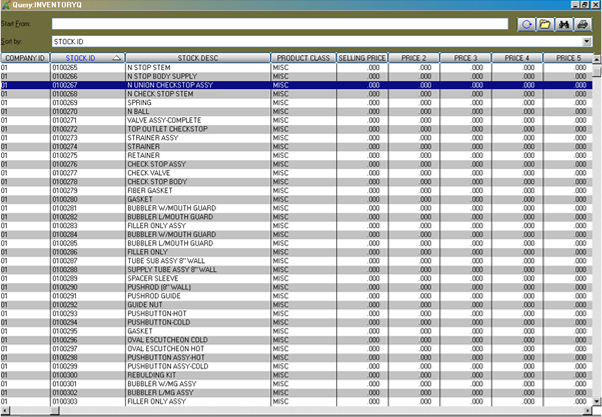Click the Start From input field

(279, 23)
